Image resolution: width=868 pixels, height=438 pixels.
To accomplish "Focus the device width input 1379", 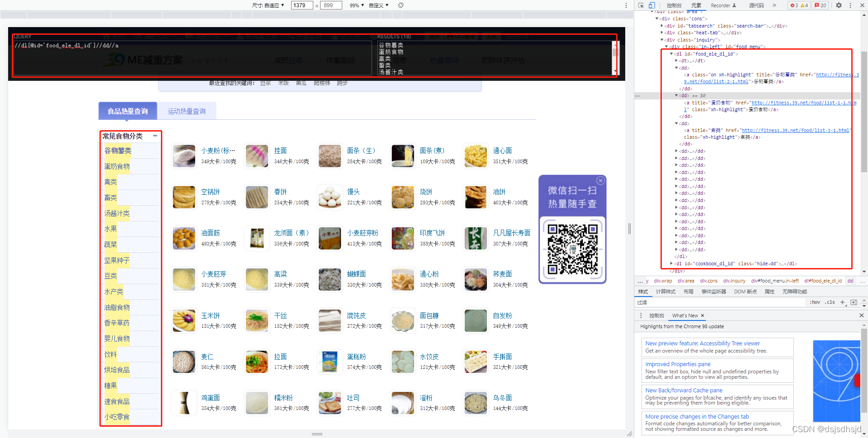I will coord(302,5).
